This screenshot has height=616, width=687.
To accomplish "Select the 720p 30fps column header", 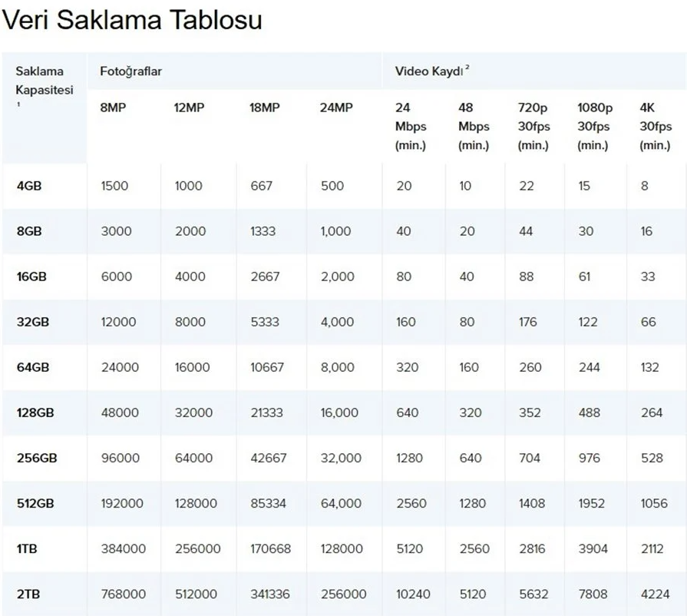I will coord(533,126).
